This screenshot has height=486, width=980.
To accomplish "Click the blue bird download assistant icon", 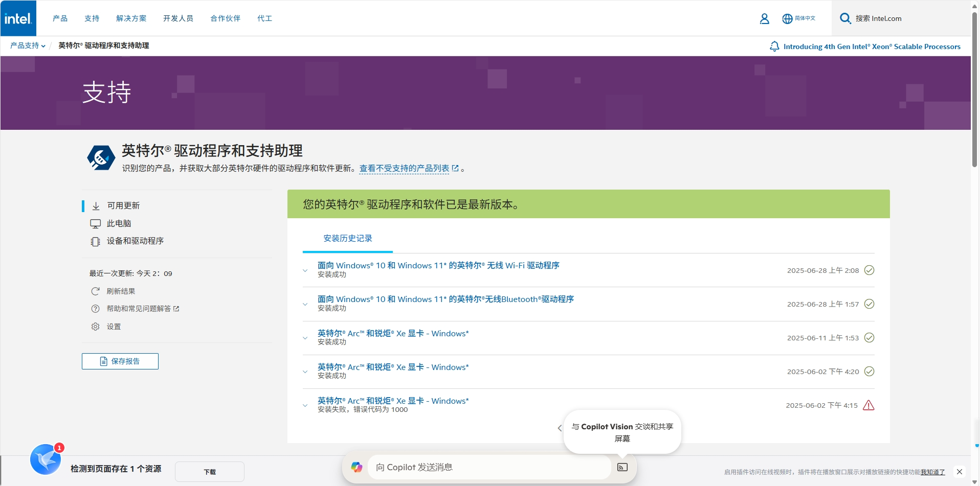I will coord(46,459).
